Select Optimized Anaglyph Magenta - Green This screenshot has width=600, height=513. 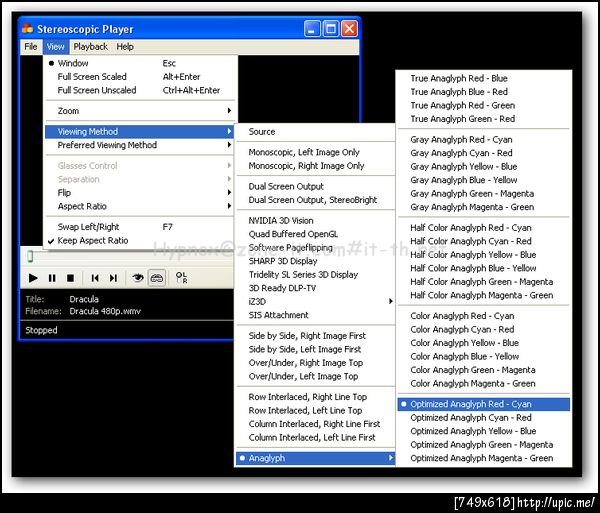pos(484,458)
